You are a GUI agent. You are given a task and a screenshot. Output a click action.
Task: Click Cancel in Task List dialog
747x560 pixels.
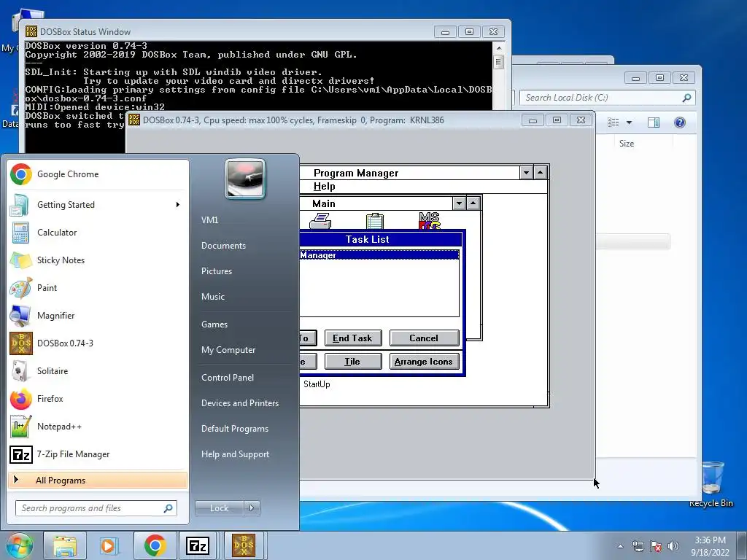tap(424, 338)
